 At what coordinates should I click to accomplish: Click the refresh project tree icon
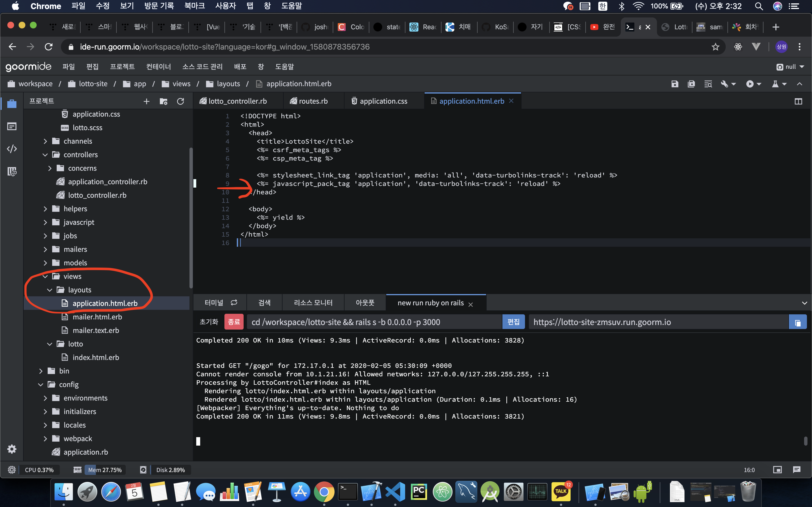(x=180, y=101)
